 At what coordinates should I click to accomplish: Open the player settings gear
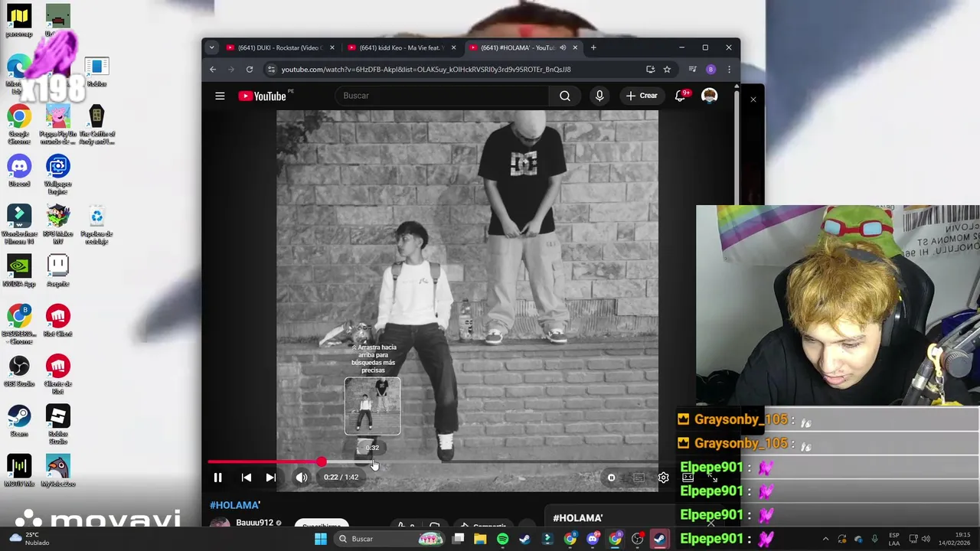pos(663,478)
